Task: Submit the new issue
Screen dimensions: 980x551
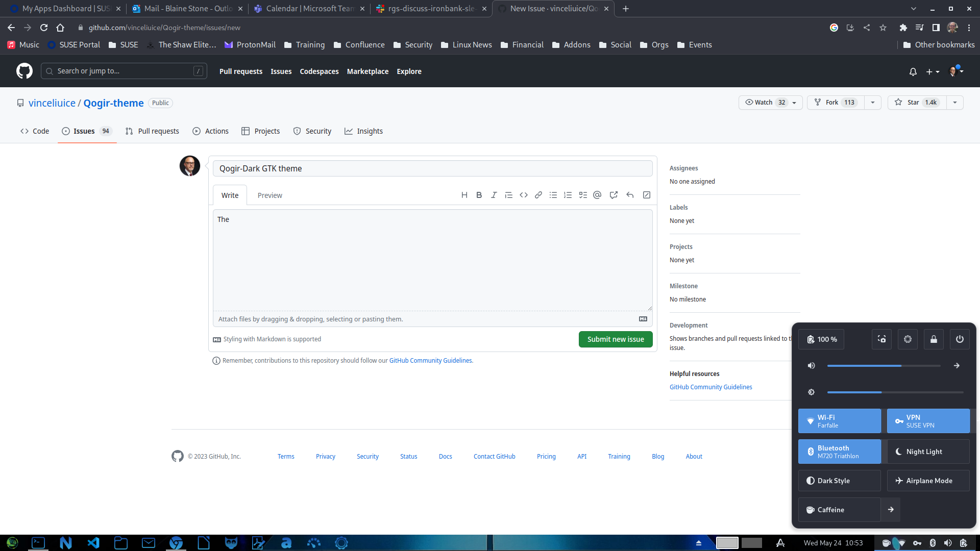Action: (615, 339)
